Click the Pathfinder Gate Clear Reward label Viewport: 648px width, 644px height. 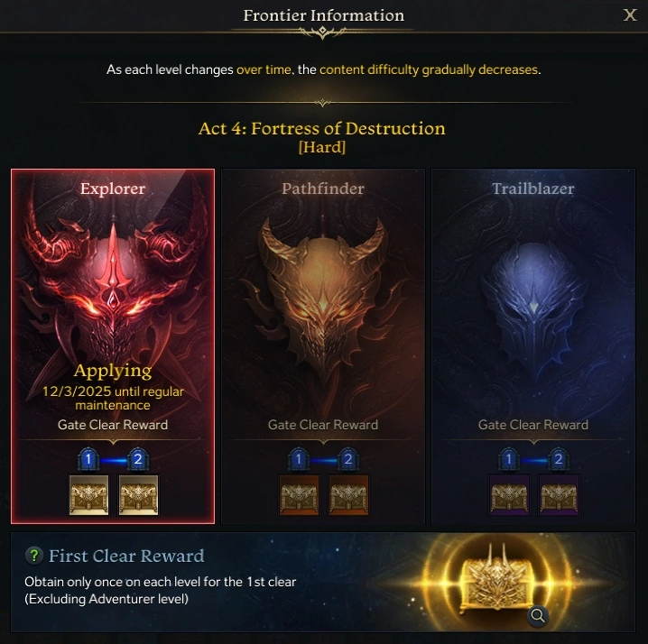[323, 425]
